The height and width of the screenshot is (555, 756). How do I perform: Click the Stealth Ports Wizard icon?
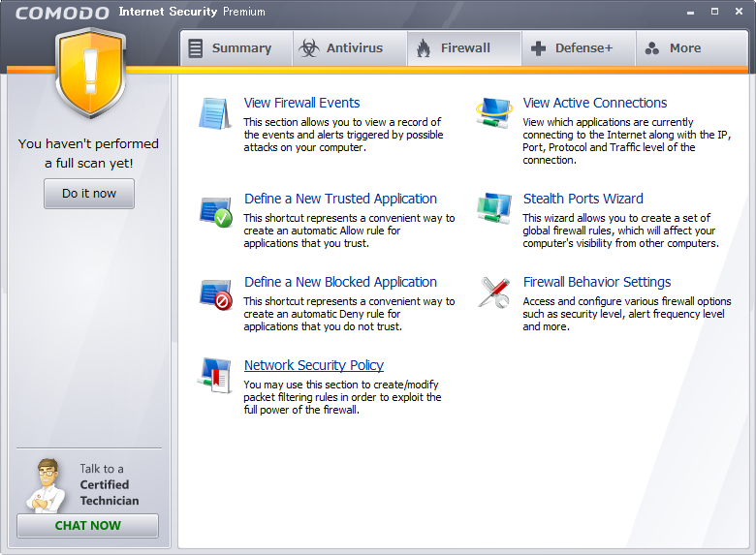pos(494,209)
